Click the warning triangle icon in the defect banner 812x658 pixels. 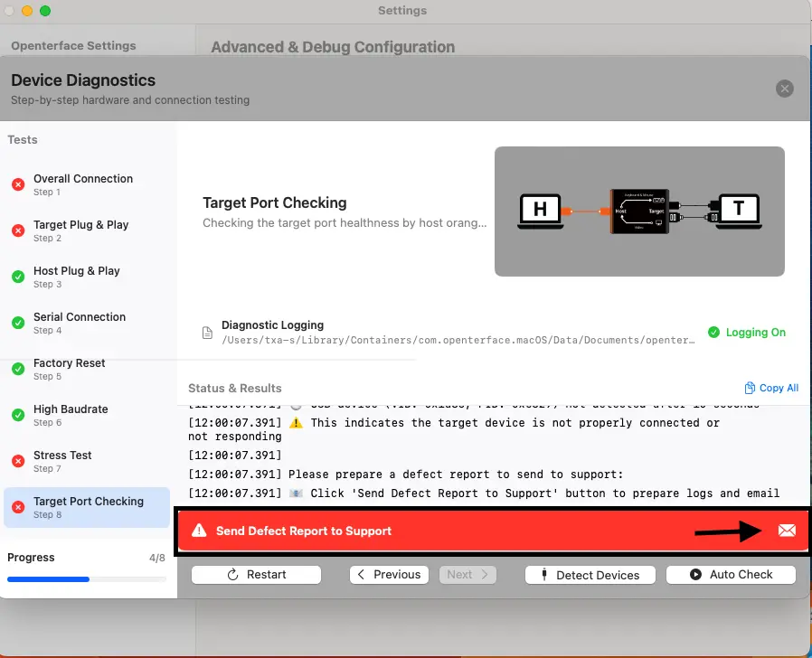[199, 531]
